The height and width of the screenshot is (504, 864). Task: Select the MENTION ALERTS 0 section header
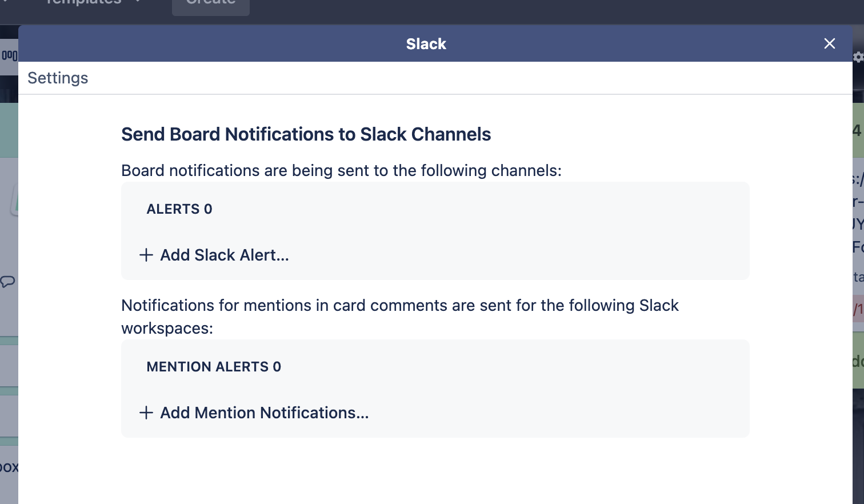(214, 366)
